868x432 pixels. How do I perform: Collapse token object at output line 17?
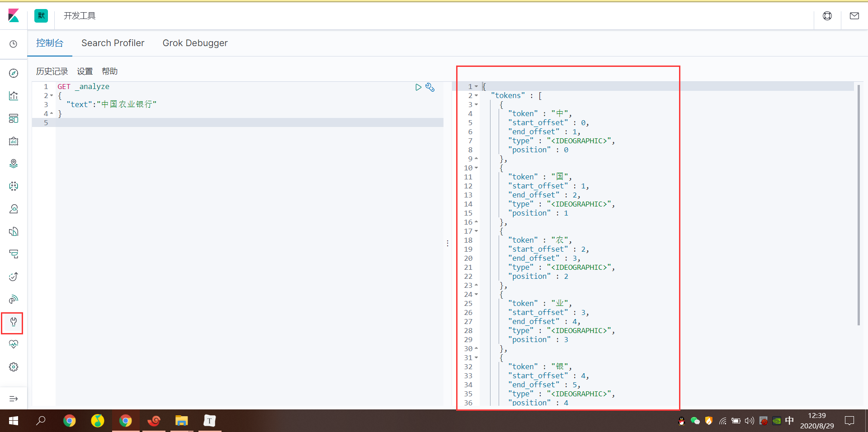[x=476, y=231]
